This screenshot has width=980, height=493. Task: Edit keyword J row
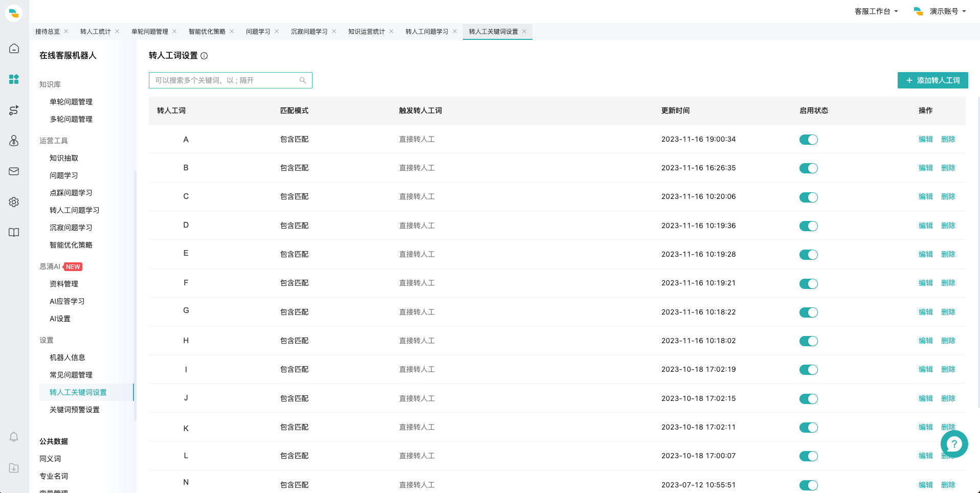(x=926, y=398)
